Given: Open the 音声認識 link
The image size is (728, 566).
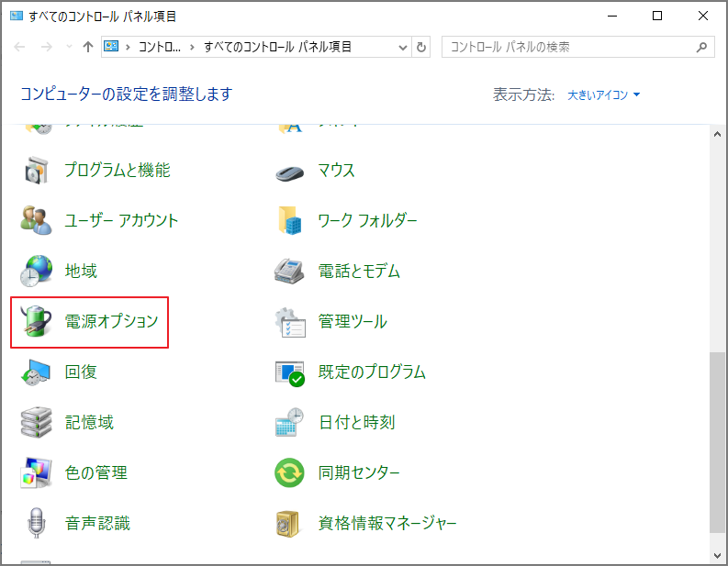Looking at the screenshot, I should click(97, 523).
